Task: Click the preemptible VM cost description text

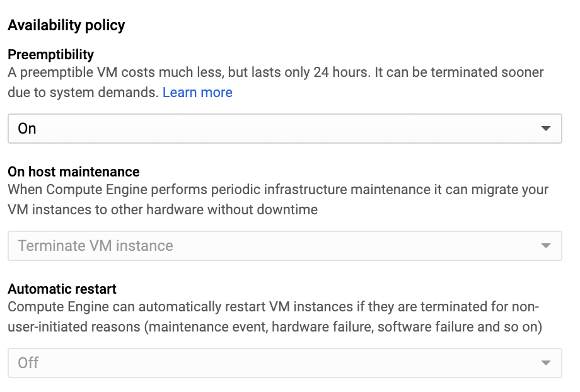Action: click(x=275, y=72)
